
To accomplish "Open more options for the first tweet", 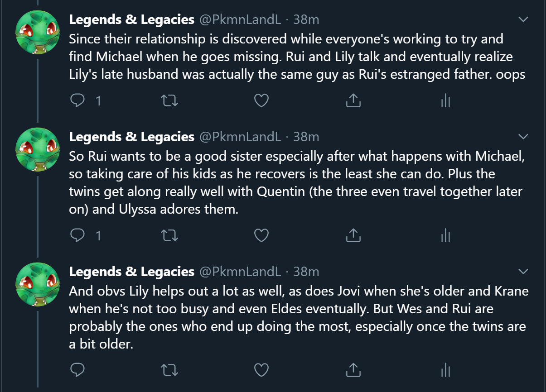I will tap(523, 19).
